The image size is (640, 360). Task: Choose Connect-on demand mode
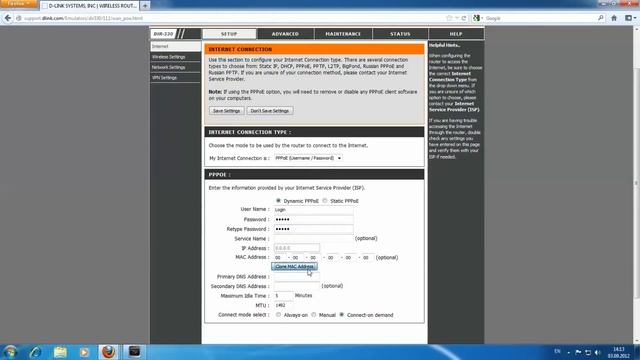click(342, 315)
